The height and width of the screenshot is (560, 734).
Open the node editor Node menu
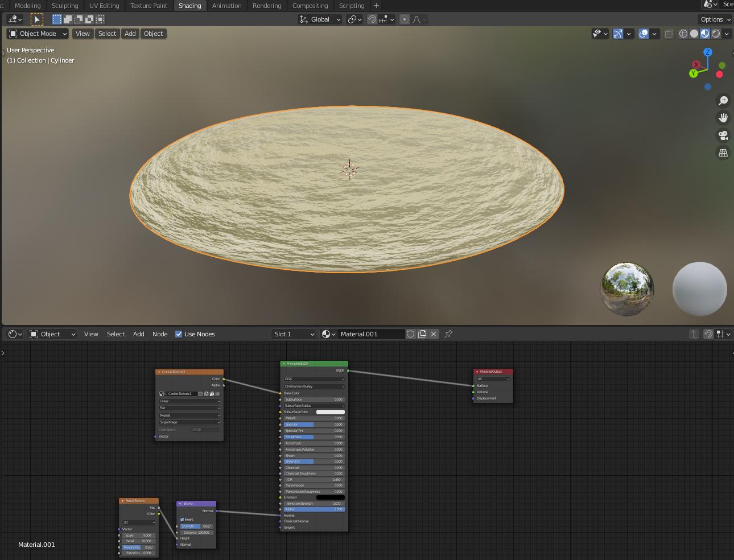pos(160,334)
